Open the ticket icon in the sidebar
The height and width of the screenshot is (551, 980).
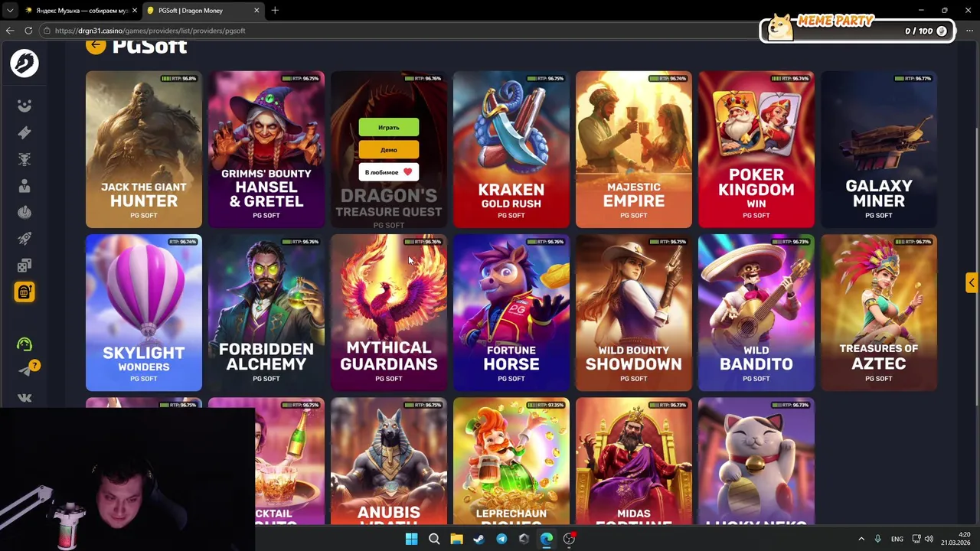pos(24,132)
